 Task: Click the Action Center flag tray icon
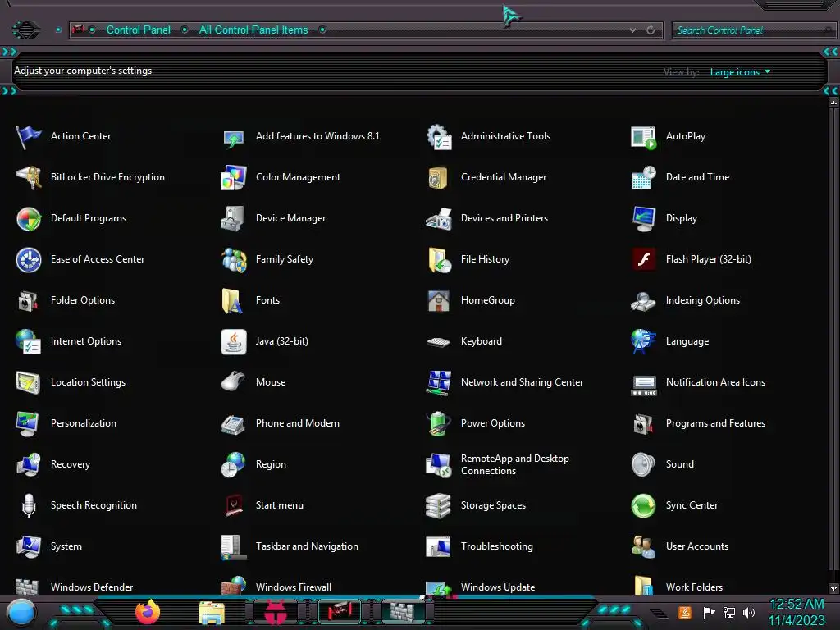709,612
